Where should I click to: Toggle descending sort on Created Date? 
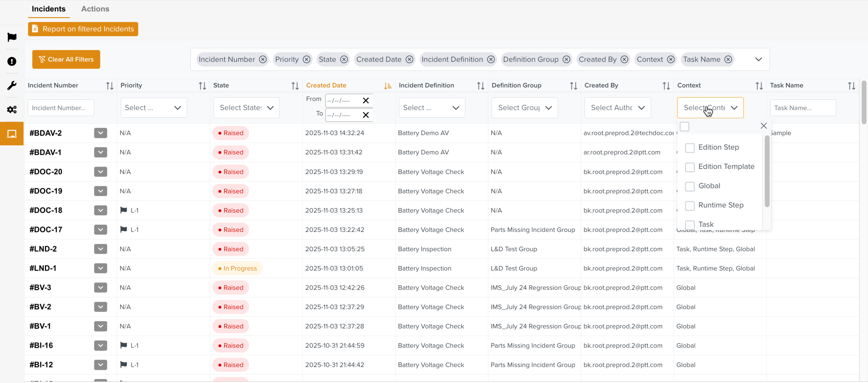(x=387, y=86)
